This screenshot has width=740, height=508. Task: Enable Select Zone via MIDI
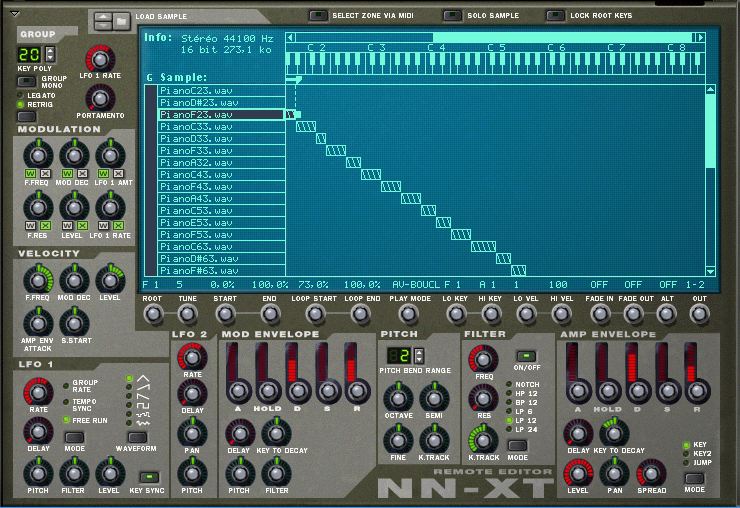[x=318, y=16]
